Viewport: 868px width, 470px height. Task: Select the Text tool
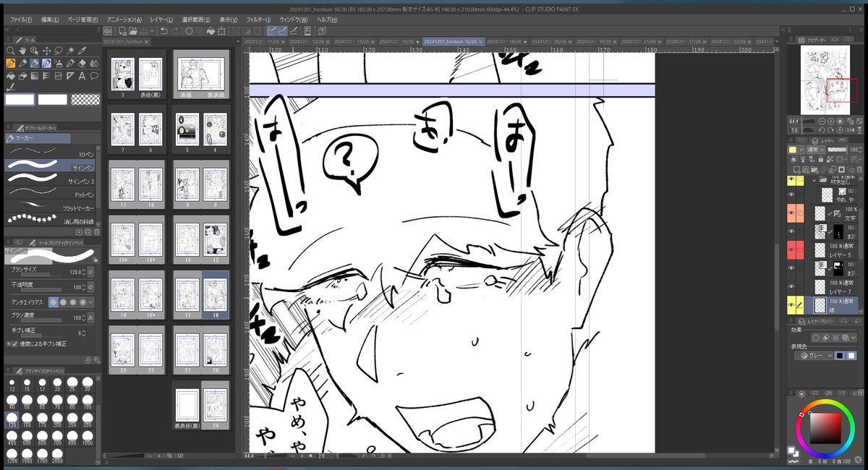point(82,75)
